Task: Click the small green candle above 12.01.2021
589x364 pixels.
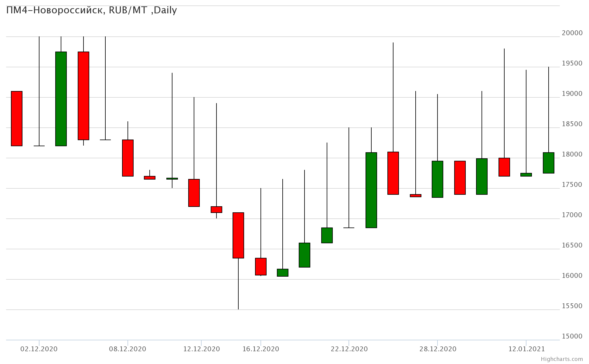Action: 526,174
